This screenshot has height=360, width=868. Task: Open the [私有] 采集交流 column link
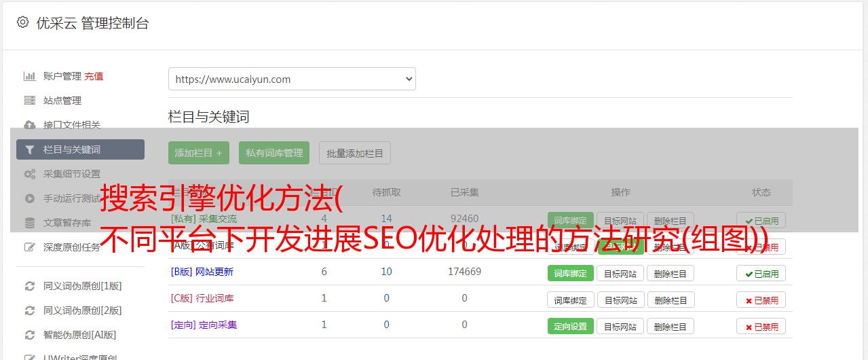tap(204, 219)
